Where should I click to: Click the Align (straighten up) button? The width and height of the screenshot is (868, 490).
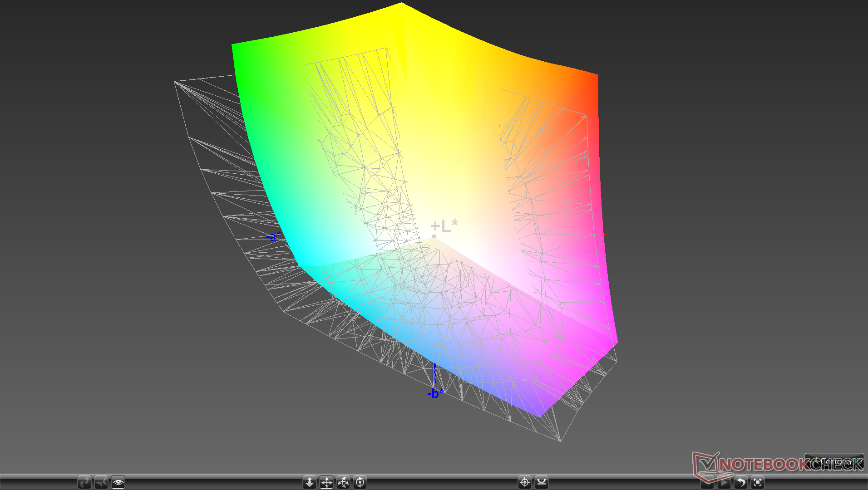click(542, 482)
